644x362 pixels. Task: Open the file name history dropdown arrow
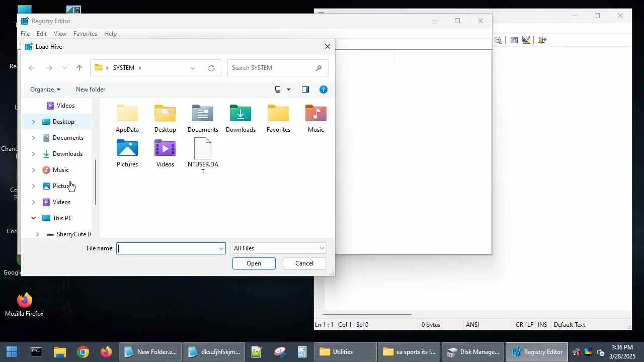pyautogui.click(x=221, y=248)
